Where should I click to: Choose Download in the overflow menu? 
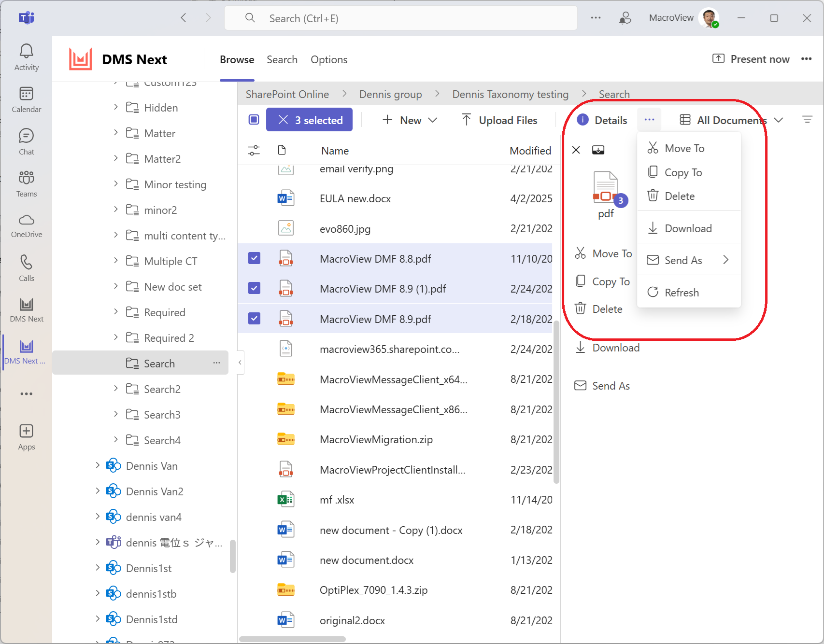[x=689, y=228]
